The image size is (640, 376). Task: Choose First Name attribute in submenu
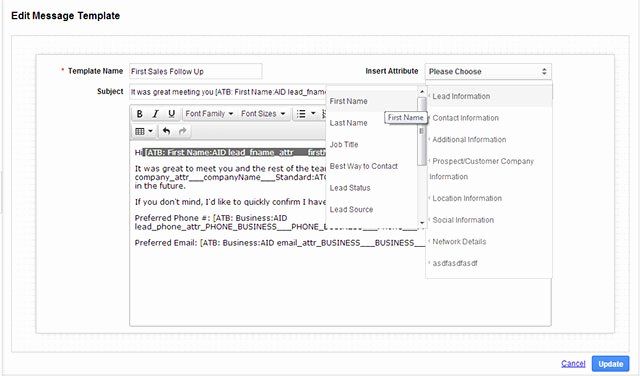click(x=372, y=101)
